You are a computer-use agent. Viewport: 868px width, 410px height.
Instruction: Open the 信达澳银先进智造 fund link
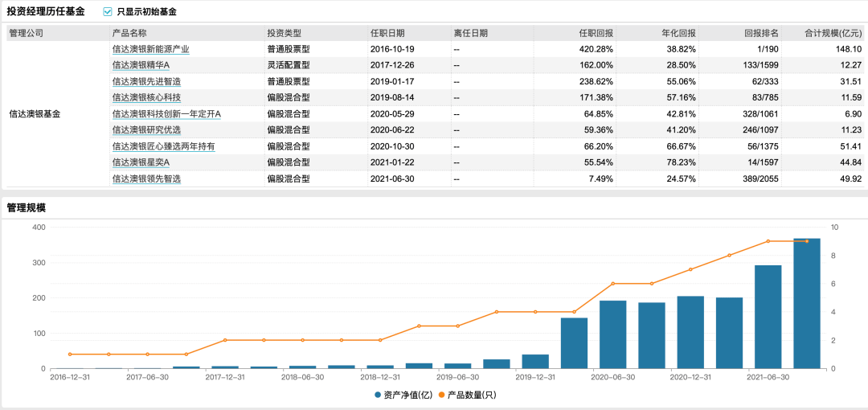[x=146, y=81]
